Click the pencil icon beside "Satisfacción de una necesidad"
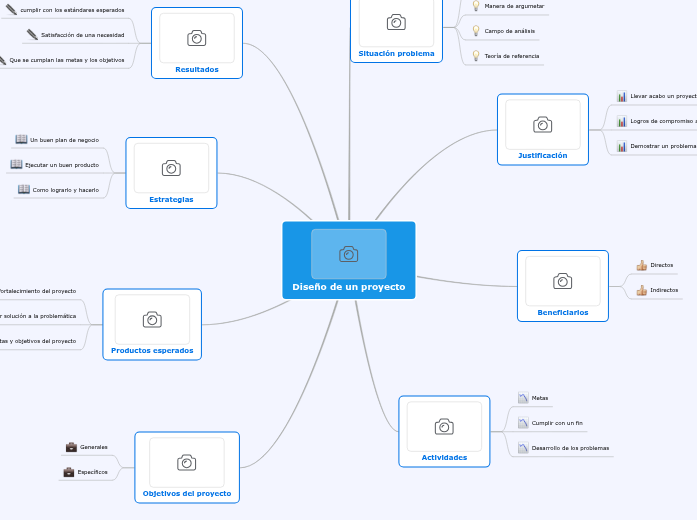The height and width of the screenshot is (520, 697). tap(32, 35)
